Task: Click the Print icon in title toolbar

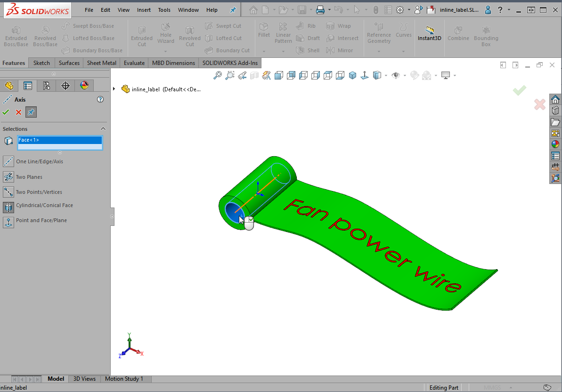Action: point(320,10)
